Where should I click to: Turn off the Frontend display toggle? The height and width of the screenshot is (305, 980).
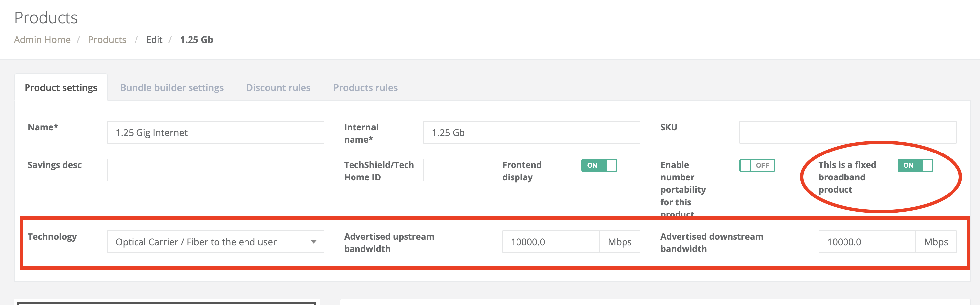(x=599, y=166)
